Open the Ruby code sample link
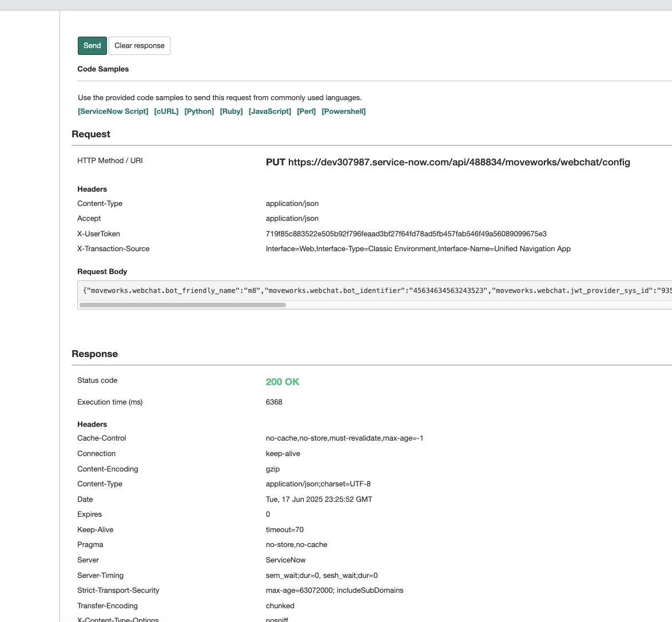This screenshot has height=622, width=672. click(232, 112)
